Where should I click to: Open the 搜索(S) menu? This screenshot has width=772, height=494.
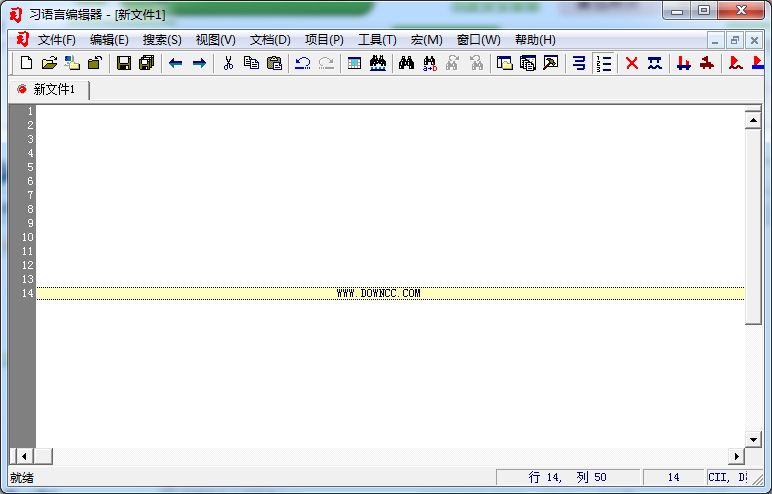click(x=162, y=40)
